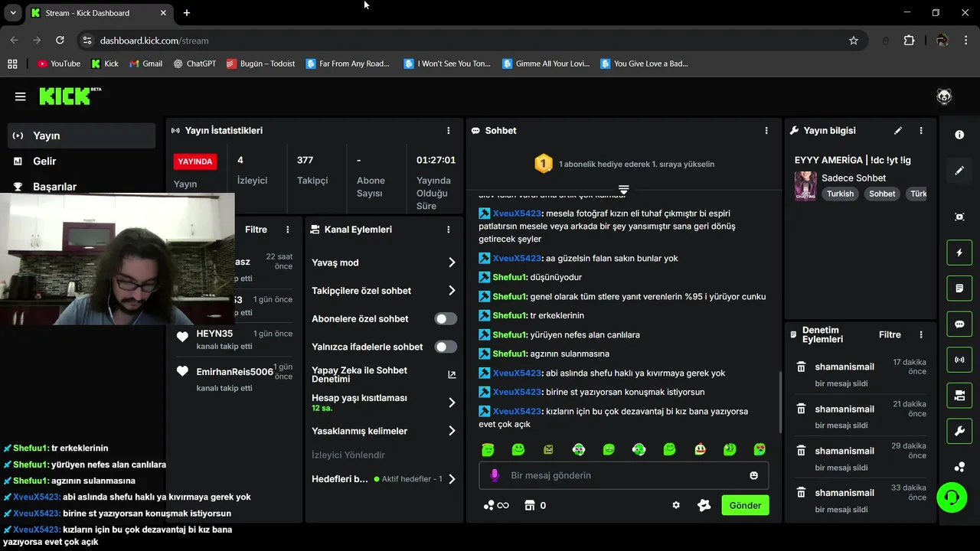Open the emoji picker in message box
The height and width of the screenshot is (551, 980).
tap(753, 475)
